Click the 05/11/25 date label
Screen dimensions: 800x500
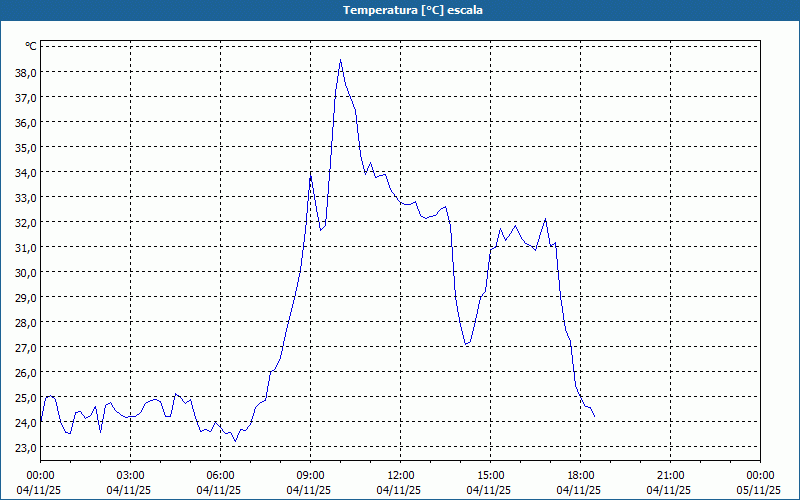tap(759, 490)
